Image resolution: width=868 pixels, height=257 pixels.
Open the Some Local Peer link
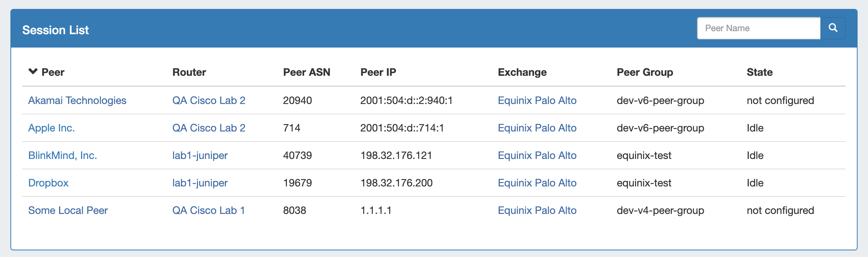(x=68, y=210)
